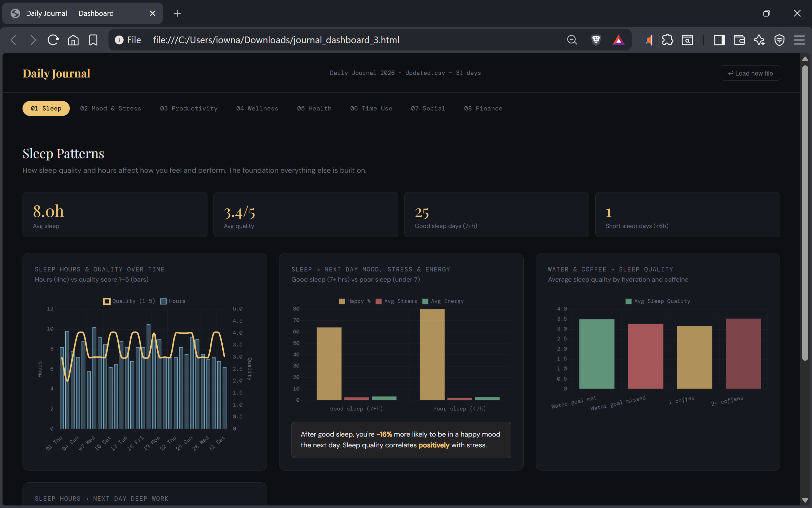This screenshot has width=812, height=508.
Task: Select the Daily Journal — Dashboard tab
Action: (82, 13)
